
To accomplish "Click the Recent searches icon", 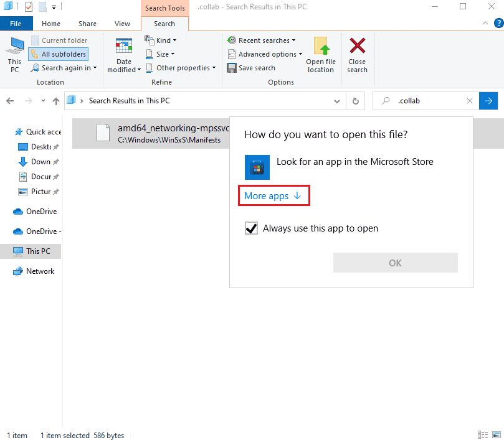I will coord(231,40).
